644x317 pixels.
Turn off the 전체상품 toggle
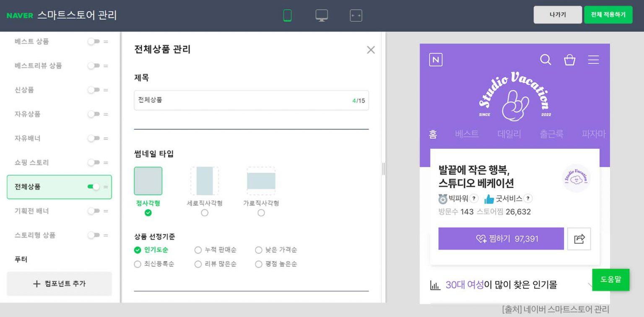coord(93,187)
